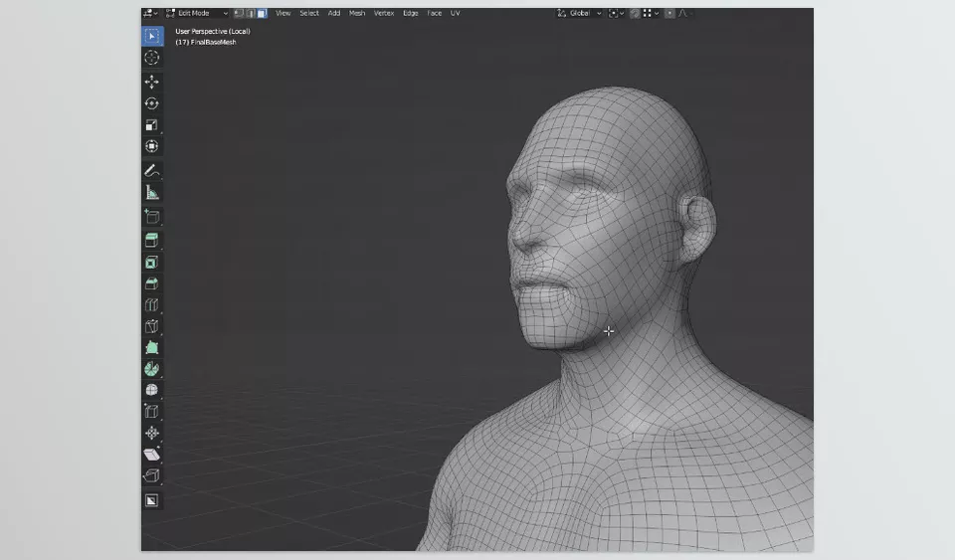Screen dimensions: 955x560
Task: Open the snapping options dropdown
Action: [x=651, y=13]
